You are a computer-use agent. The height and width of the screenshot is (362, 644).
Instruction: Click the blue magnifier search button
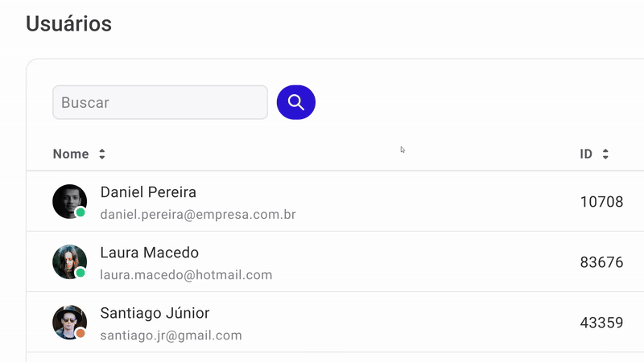tap(295, 102)
